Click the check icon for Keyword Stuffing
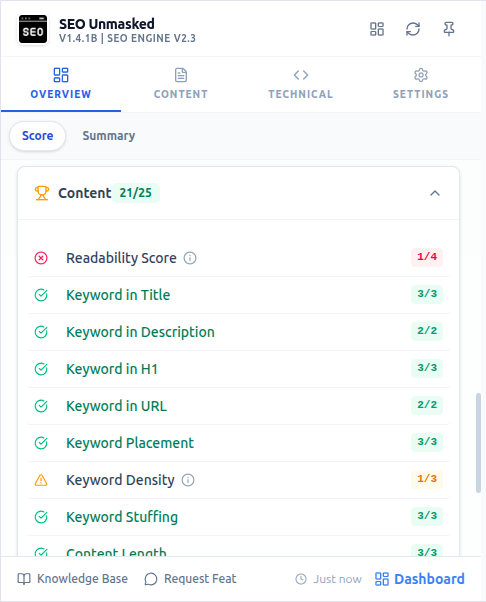 point(41,517)
